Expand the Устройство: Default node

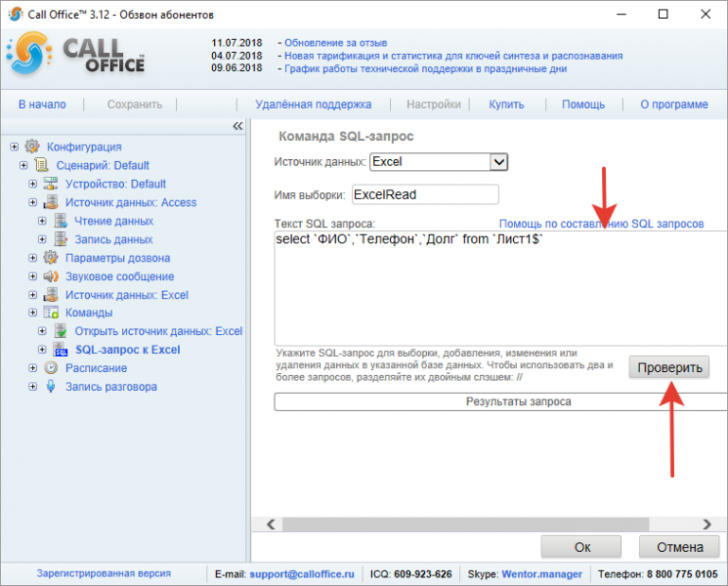click(x=33, y=184)
